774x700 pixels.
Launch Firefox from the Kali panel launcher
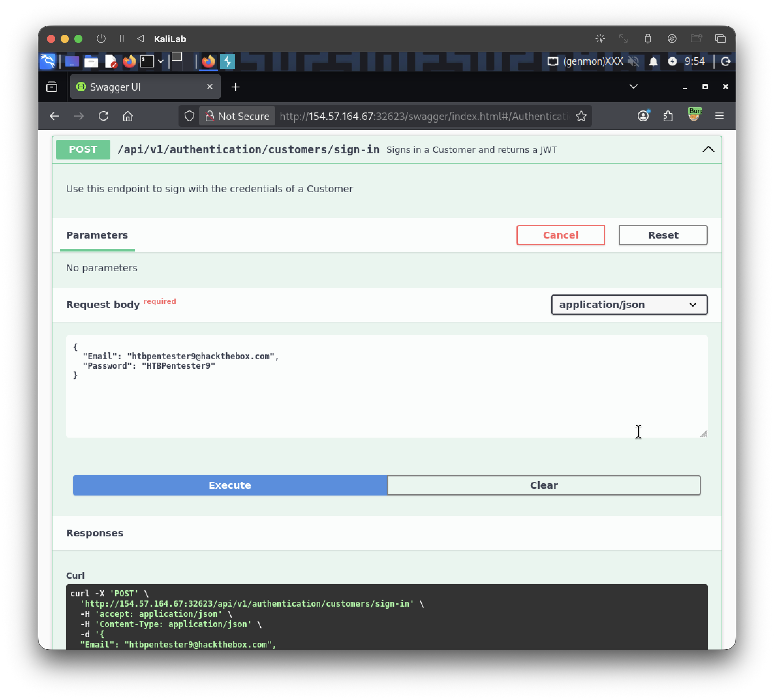click(x=129, y=61)
